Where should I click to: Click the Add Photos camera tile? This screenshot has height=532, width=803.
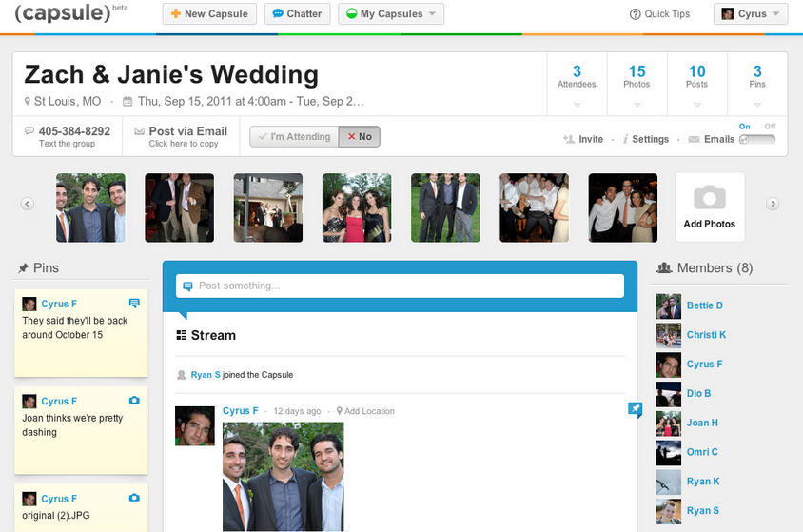[710, 207]
